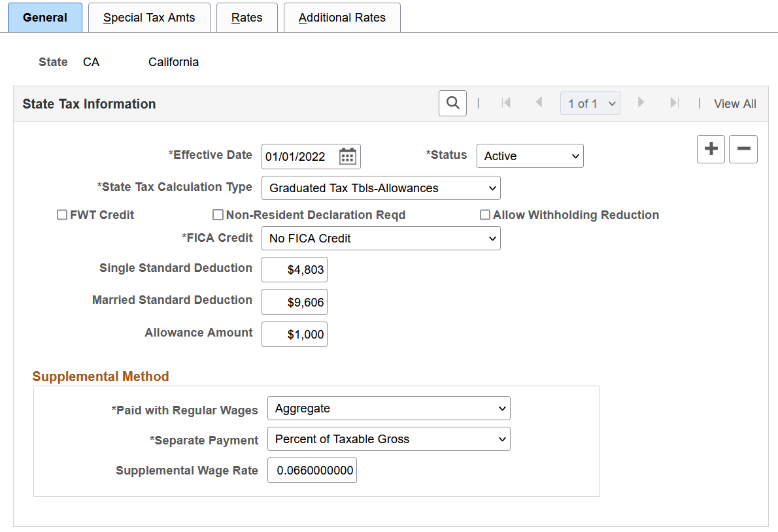Advance to the next record arrow

tap(641, 103)
